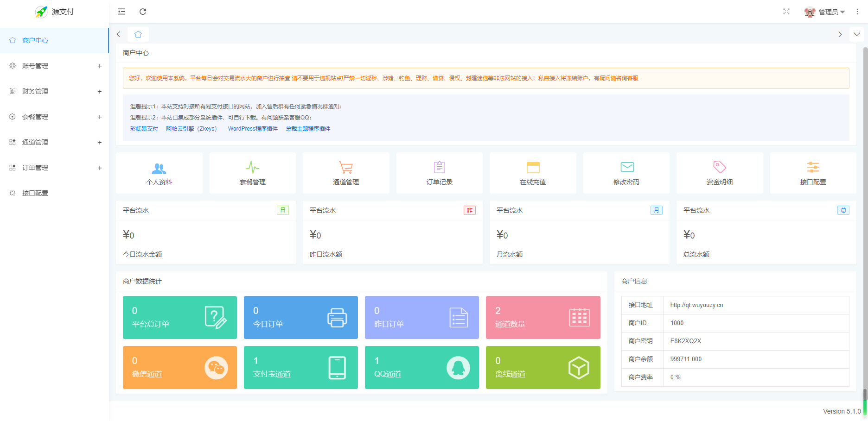The height and width of the screenshot is (421, 868).
Task: Open 修改密码 shortcut envelope icon
Action: (x=627, y=167)
